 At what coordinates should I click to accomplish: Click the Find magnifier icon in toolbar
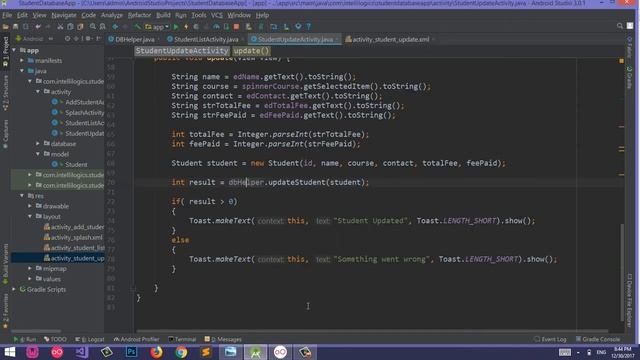tap(93, 27)
